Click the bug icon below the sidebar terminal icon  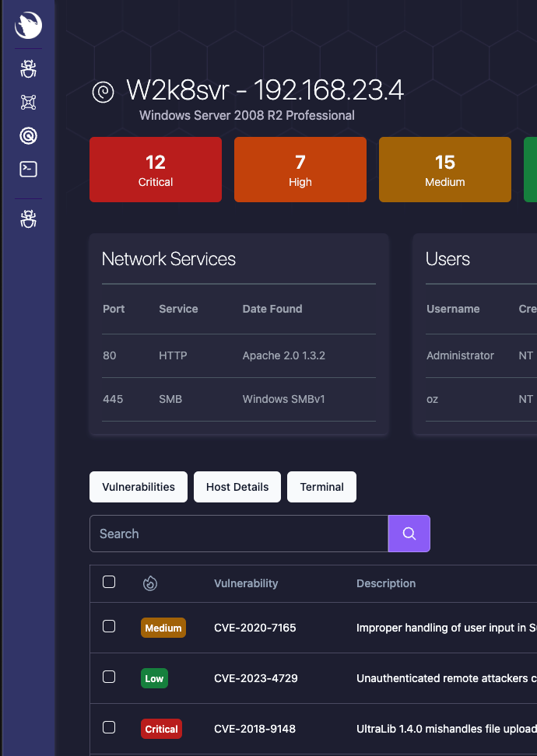point(28,219)
